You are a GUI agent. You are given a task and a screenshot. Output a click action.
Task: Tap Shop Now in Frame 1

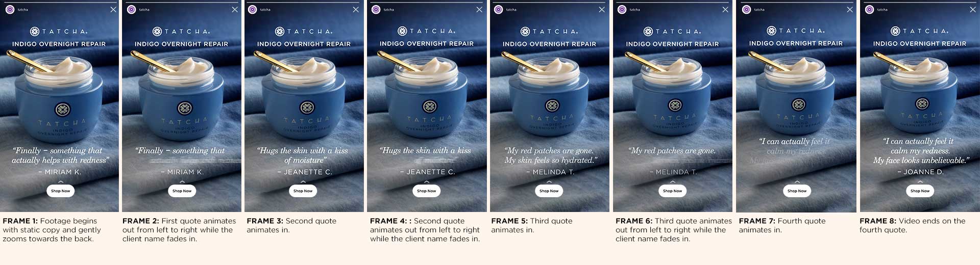pyautogui.click(x=60, y=191)
